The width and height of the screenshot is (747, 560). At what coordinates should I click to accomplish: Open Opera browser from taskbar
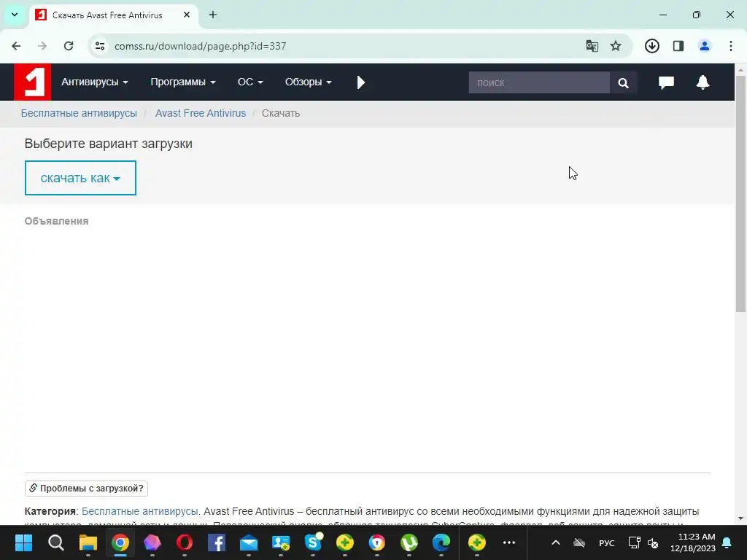185,542
